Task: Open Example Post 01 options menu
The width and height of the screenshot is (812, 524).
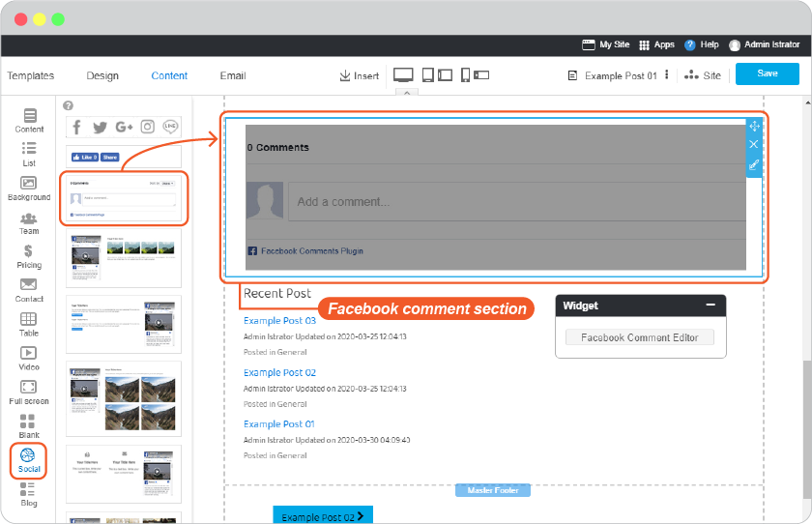Action: tap(666, 74)
